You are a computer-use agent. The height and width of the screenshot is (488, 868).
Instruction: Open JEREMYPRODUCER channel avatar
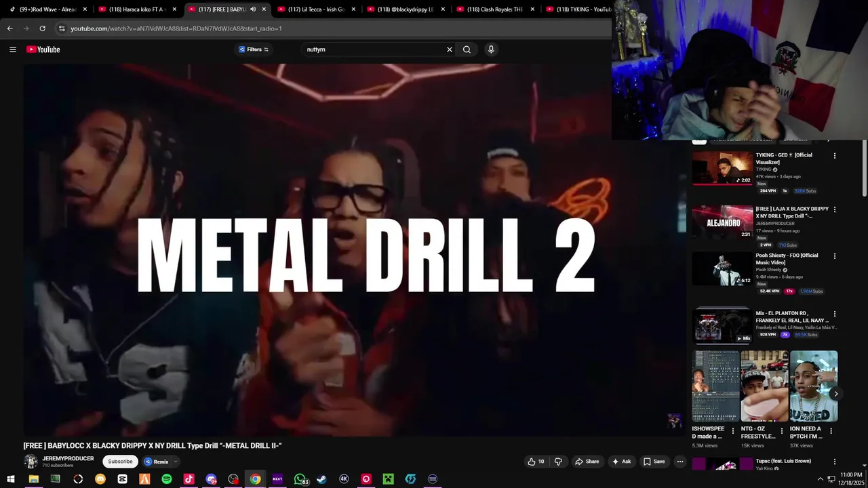(x=31, y=462)
